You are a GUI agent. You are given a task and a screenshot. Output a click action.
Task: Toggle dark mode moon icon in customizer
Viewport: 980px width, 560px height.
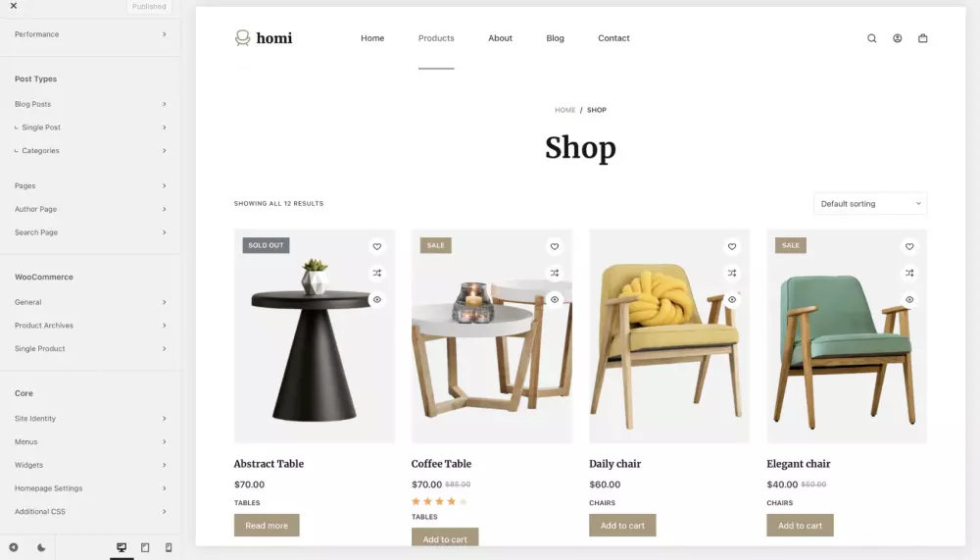click(x=41, y=547)
